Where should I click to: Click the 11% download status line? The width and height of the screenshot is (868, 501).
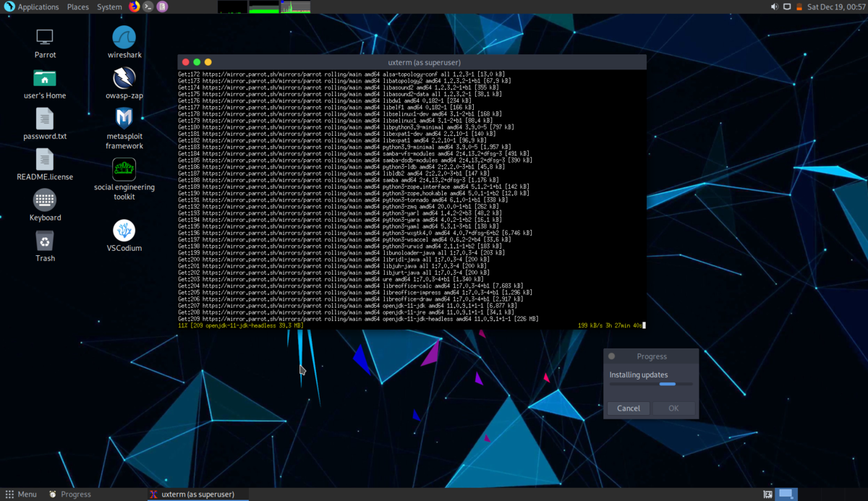(x=241, y=325)
